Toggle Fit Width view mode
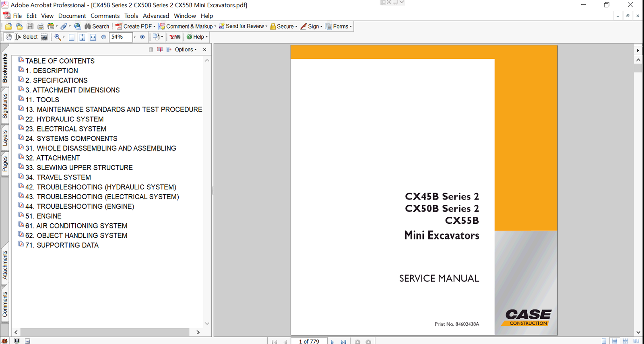The height and width of the screenshot is (344, 644). [x=93, y=37]
